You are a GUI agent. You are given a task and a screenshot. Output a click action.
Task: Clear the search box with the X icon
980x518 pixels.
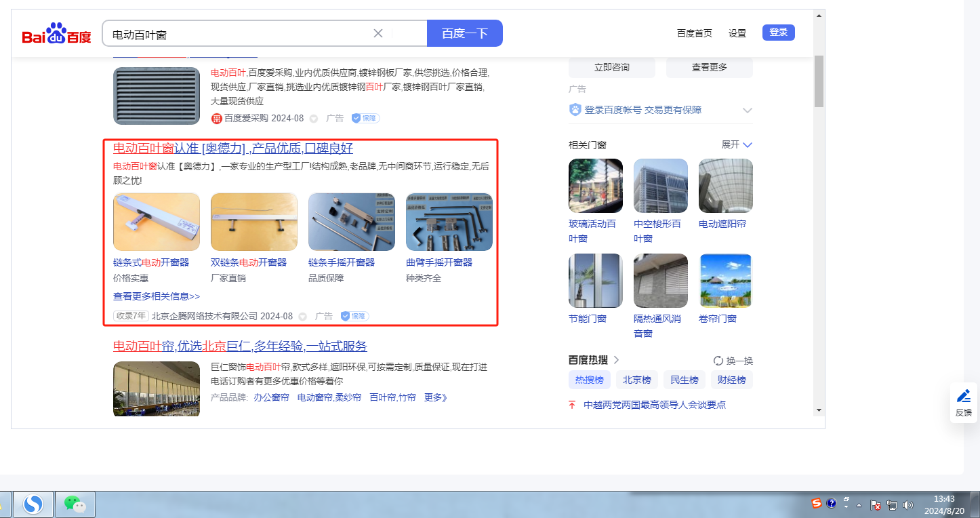(378, 33)
